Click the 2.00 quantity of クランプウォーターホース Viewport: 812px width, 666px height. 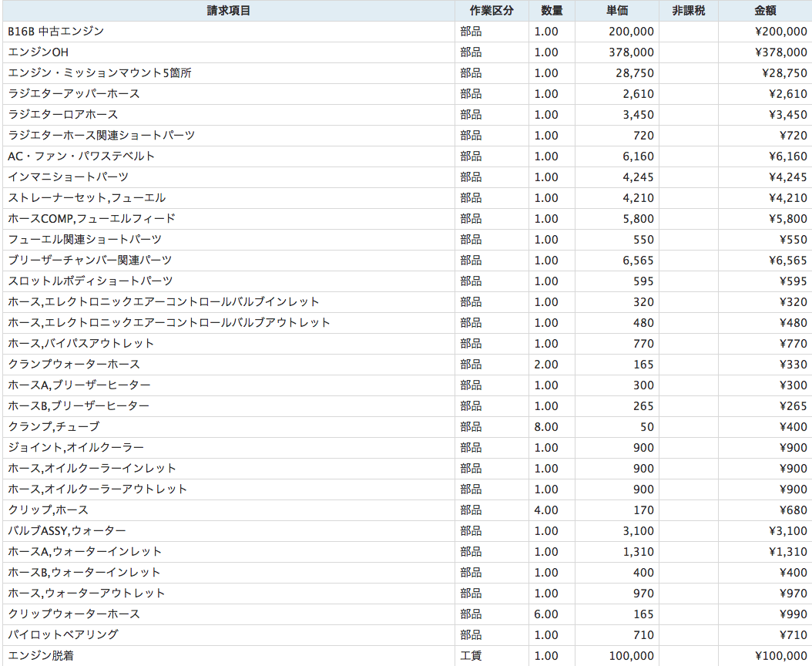click(552, 365)
